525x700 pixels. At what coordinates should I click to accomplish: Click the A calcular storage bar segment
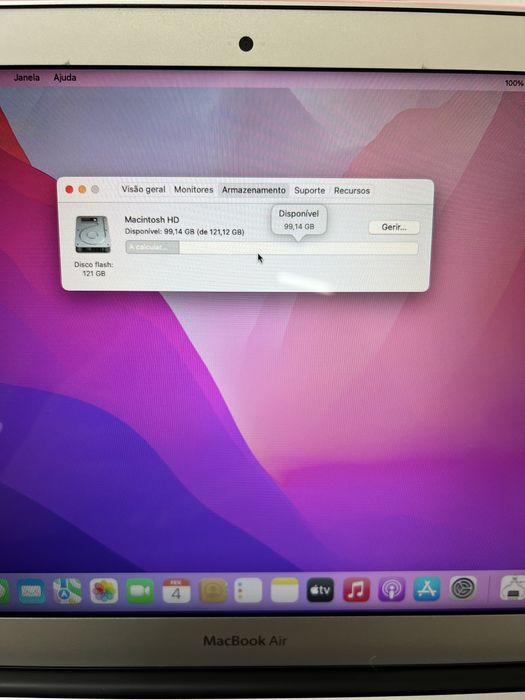click(x=152, y=247)
